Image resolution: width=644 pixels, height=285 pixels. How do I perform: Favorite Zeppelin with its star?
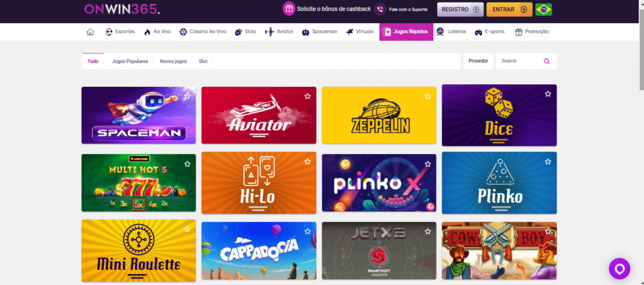coord(428,96)
